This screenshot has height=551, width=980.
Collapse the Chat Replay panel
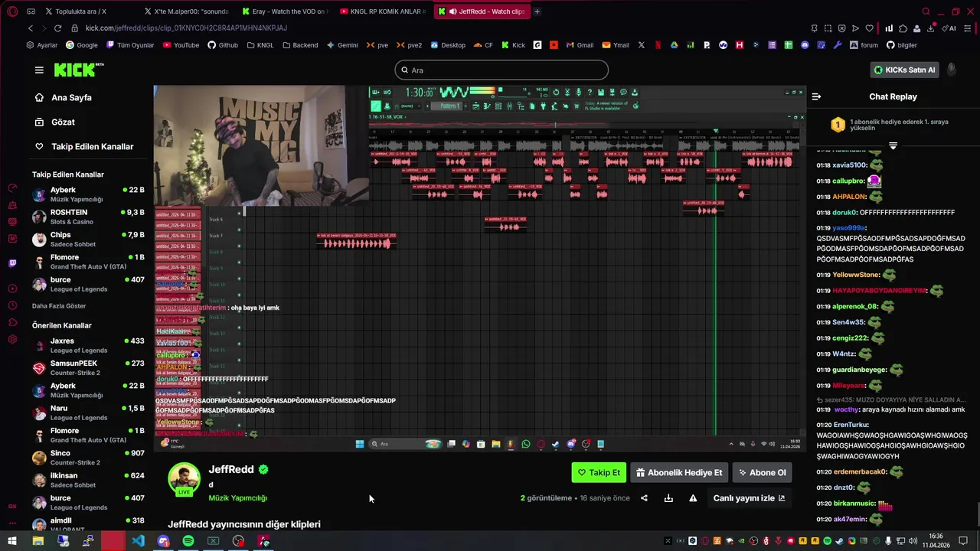point(816,96)
